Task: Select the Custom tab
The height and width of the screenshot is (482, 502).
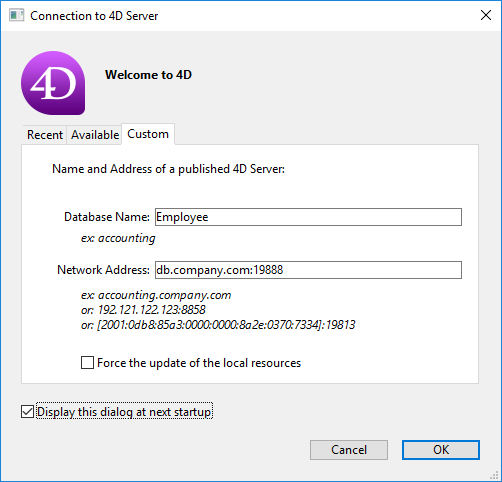Action: (148, 134)
